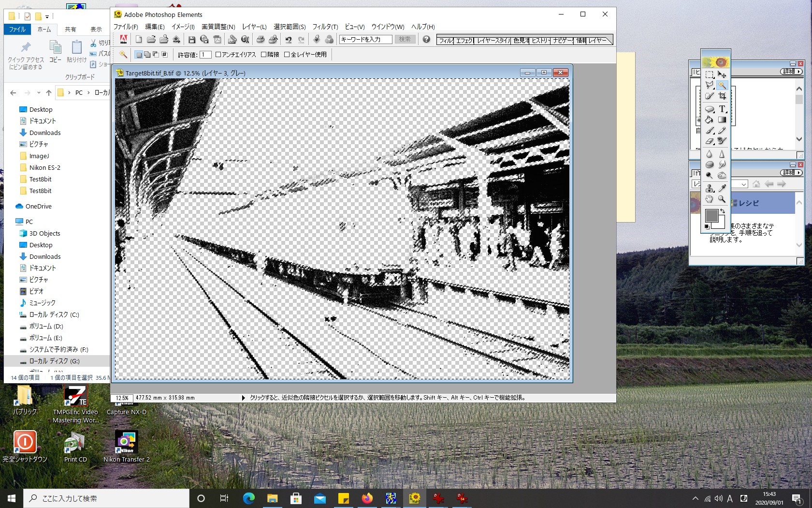
Task: Select the Zoom tool
Action: tap(722, 199)
